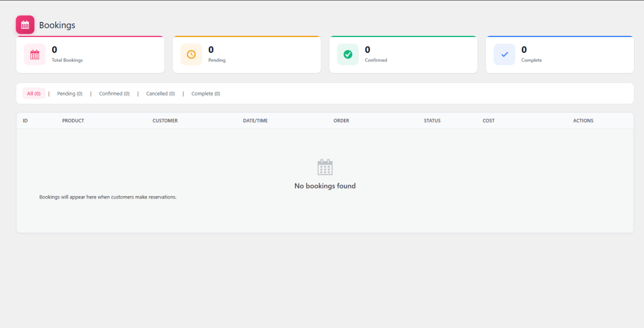Screen dimensions: 644x328
Task: Click the gray empty-state calendar icon
Action: pyautogui.click(x=325, y=167)
